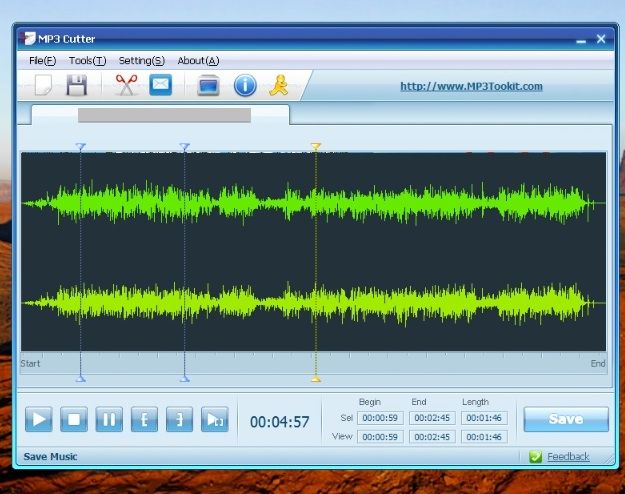Click the yellow running figure icon
Image resolution: width=625 pixels, height=494 pixels.
click(278, 85)
